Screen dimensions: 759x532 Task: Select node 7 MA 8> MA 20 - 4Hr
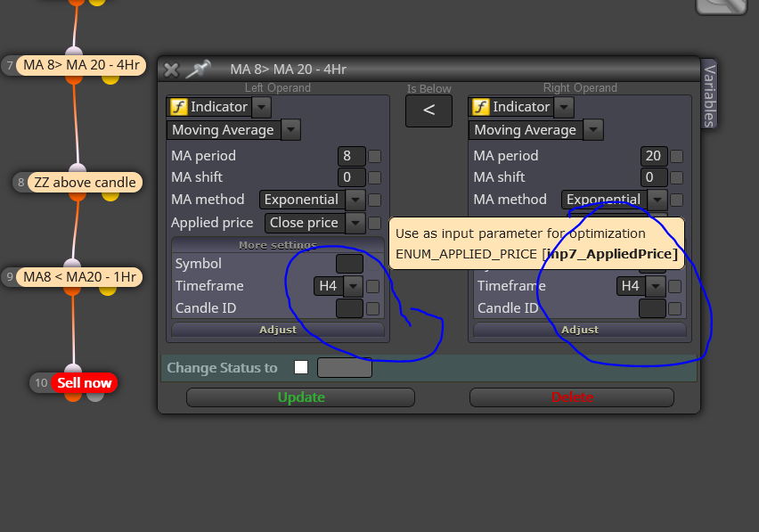tap(81, 65)
